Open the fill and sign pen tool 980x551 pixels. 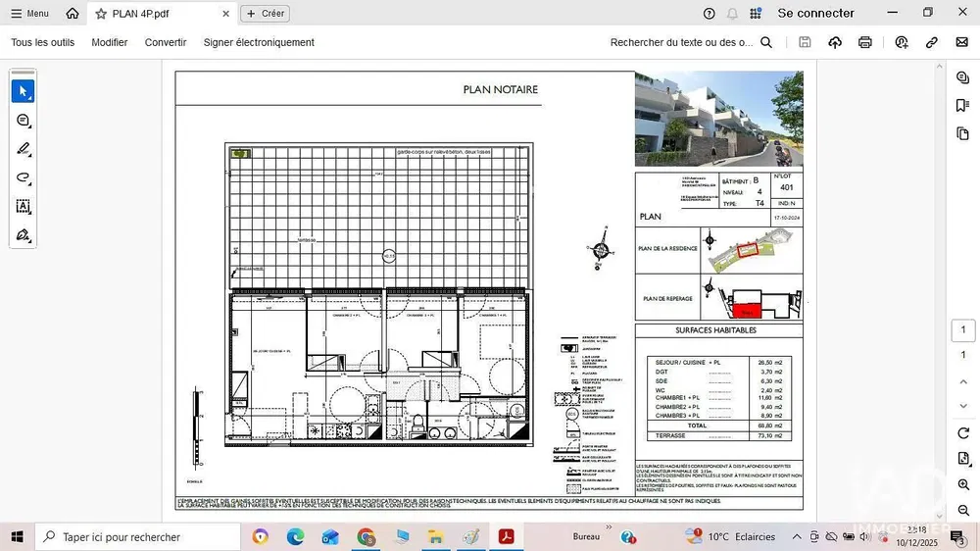(x=24, y=235)
